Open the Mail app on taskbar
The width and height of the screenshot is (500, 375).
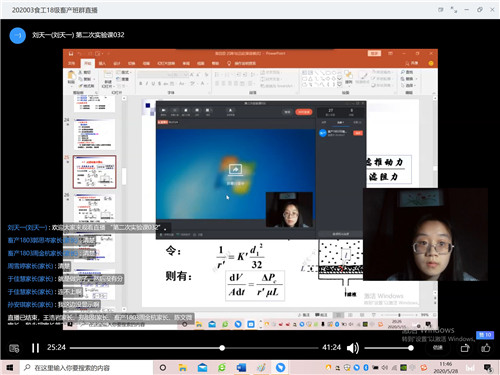pyautogui.click(x=202, y=368)
